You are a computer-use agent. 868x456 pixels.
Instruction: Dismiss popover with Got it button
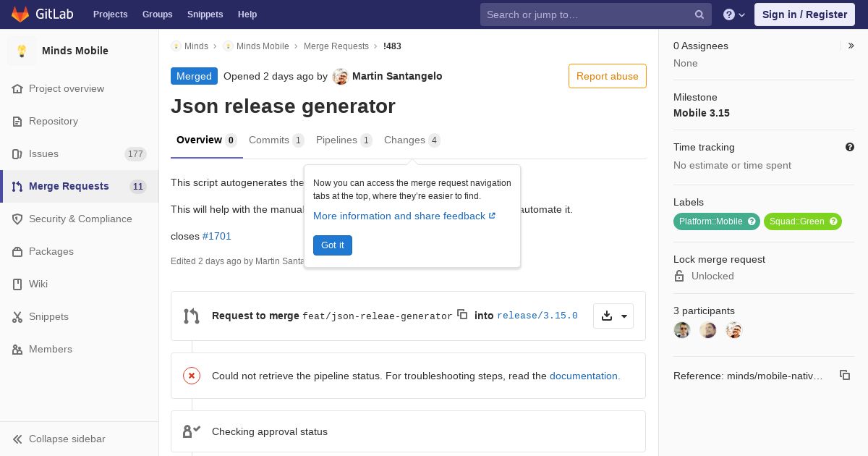pos(333,245)
